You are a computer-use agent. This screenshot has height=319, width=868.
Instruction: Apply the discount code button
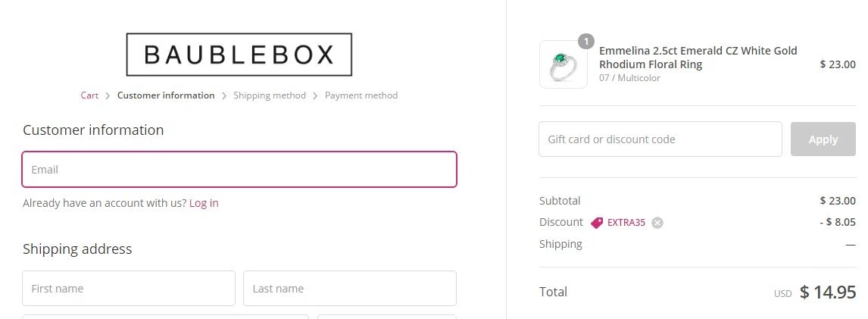[823, 139]
